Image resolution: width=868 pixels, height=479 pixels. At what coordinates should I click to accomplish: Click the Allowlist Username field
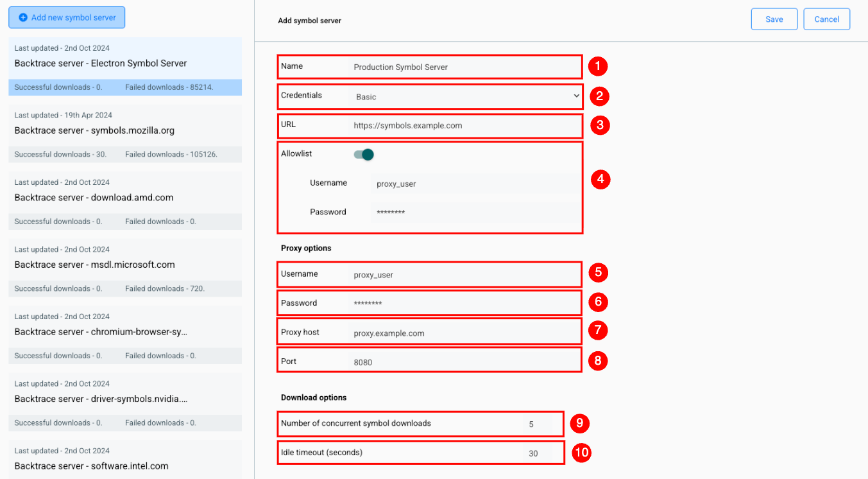pos(475,184)
